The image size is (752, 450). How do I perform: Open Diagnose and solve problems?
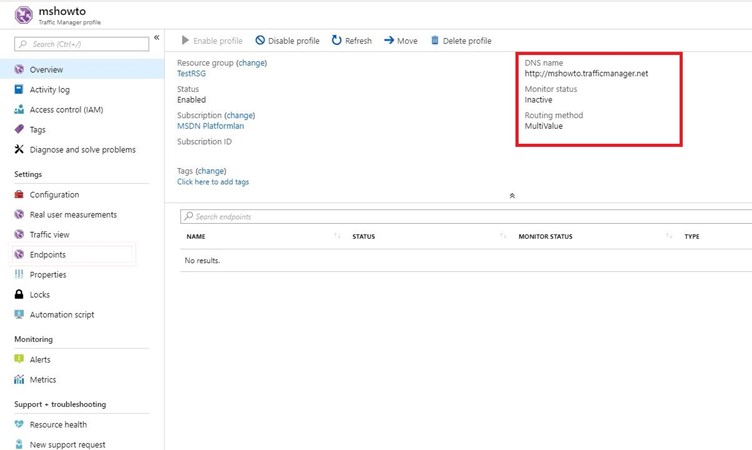(x=82, y=150)
